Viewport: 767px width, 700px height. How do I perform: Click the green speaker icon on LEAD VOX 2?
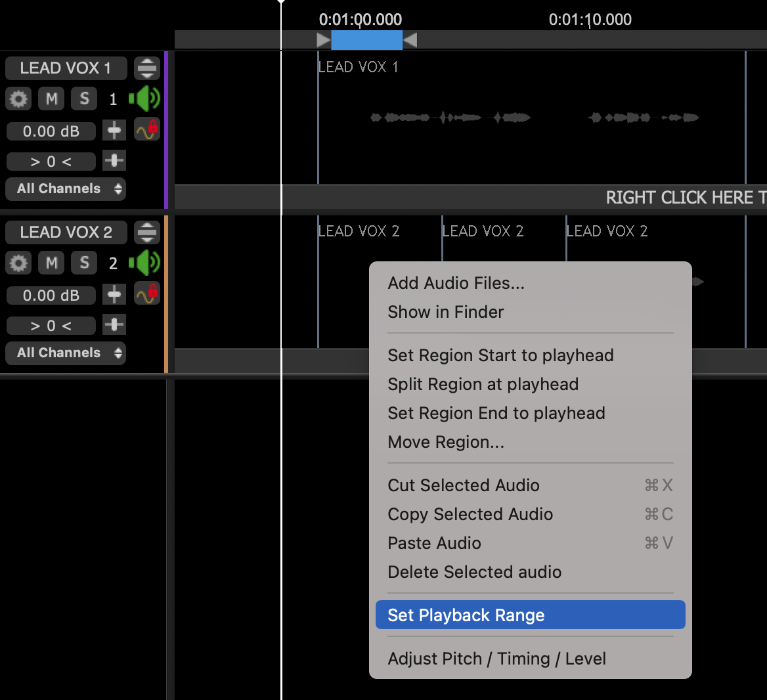coord(144,263)
